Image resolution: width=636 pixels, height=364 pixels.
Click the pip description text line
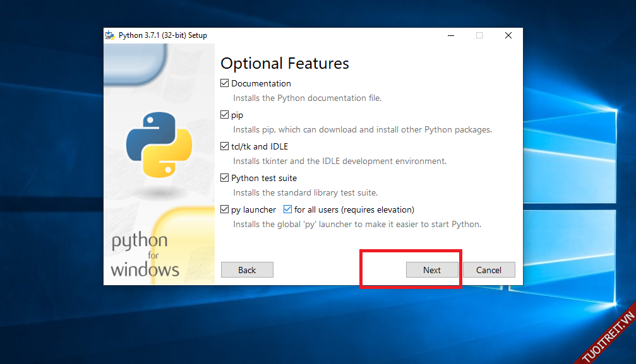pos(362,130)
